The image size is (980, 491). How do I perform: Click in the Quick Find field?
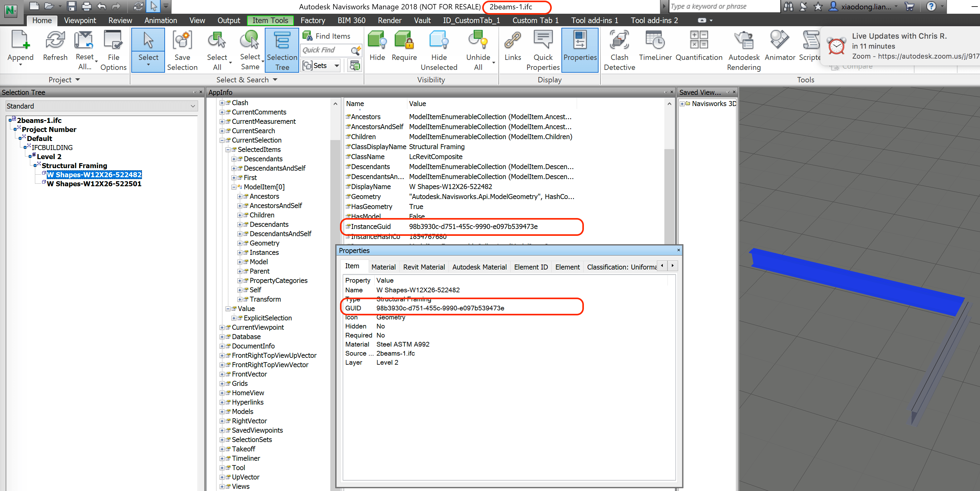click(326, 50)
